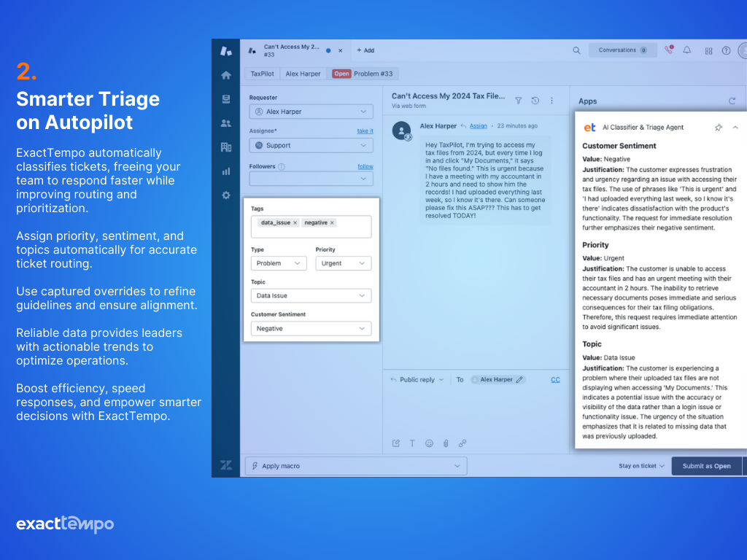Click inside the Tags input field
This screenshot has height=560, width=747.
311,227
